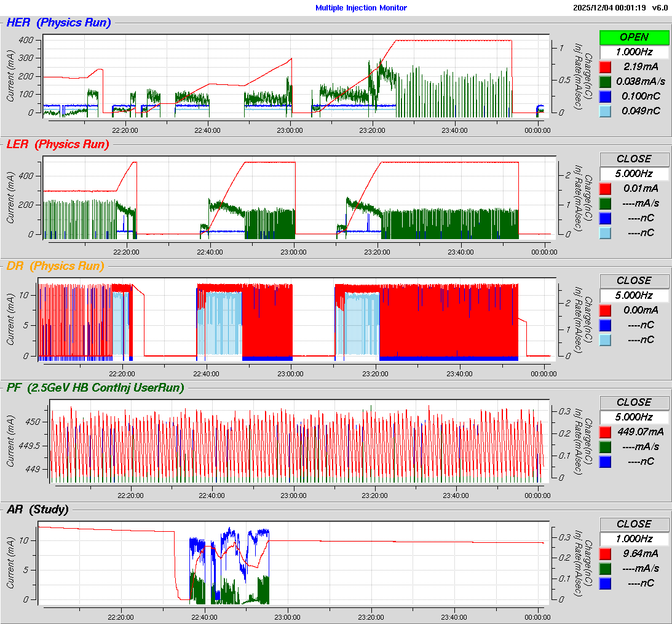
Task: Click the HER light blue 0.049nC swatch
Action: [x=605, y=111]
